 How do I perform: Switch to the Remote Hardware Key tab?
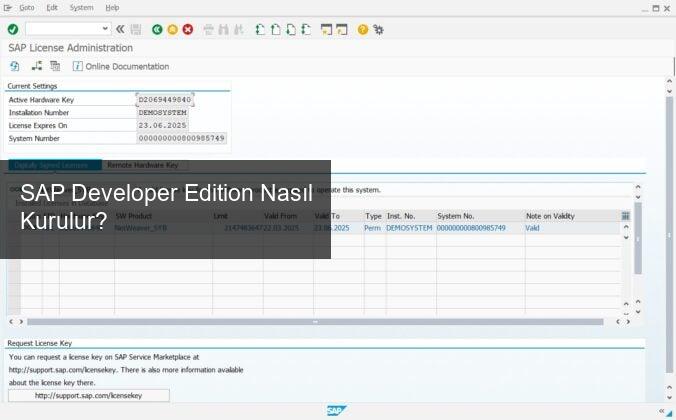142,165
